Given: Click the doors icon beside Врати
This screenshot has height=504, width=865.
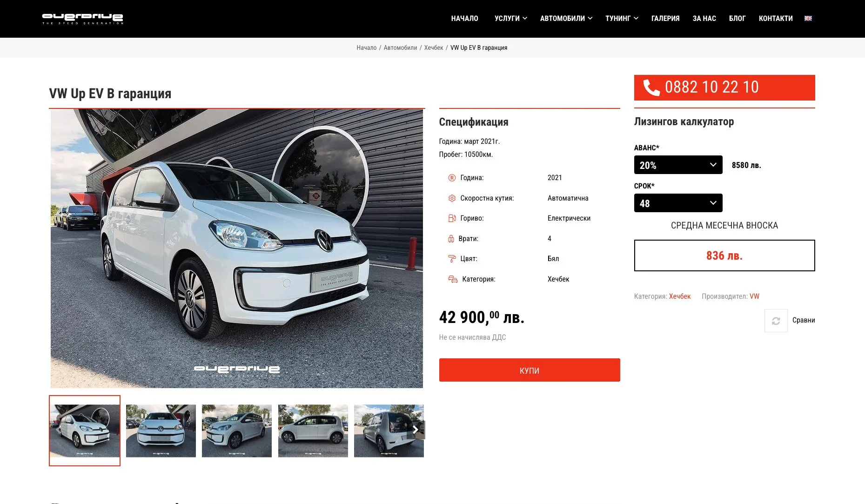Looking at the screenshot, I should (x=451, y=239).
